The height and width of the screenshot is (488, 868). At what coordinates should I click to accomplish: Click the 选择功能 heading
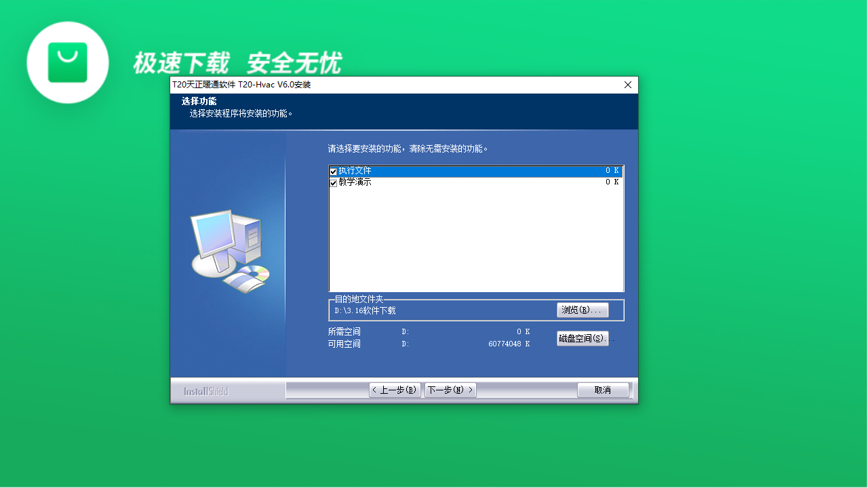click(x=199, y=101)
